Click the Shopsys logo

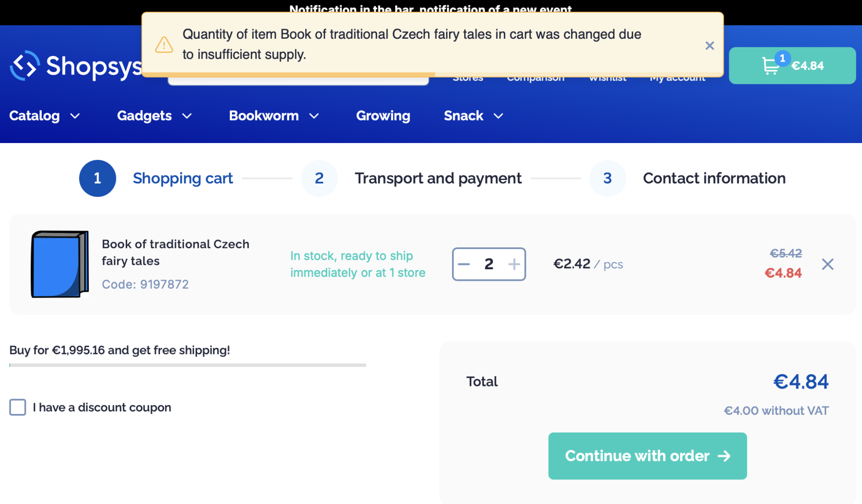click(76, 66)
